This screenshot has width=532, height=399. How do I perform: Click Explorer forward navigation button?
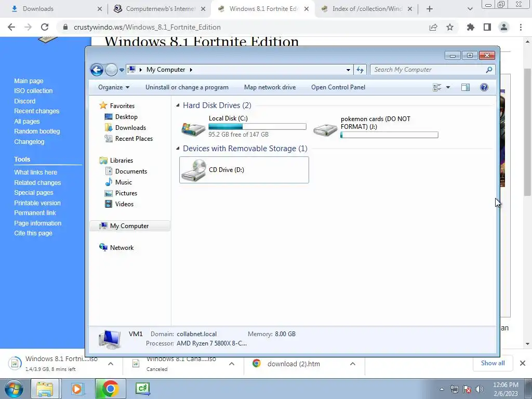pos(111,70)
